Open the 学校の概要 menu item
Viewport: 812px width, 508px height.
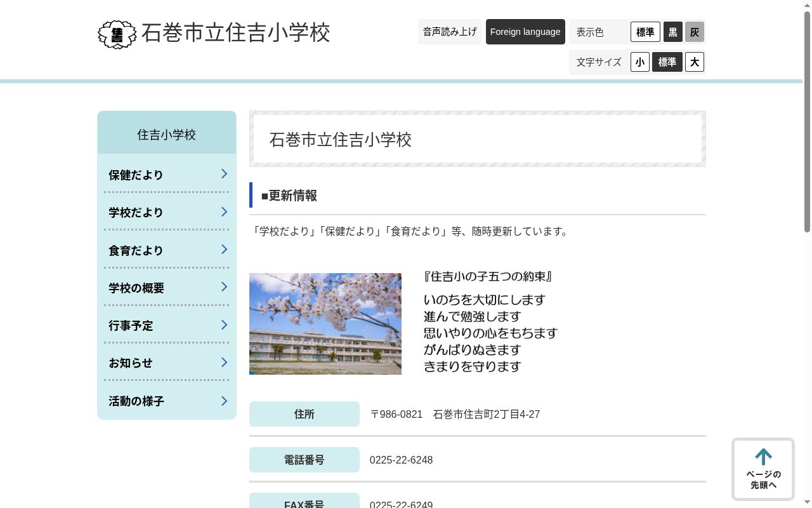(167, 288)
